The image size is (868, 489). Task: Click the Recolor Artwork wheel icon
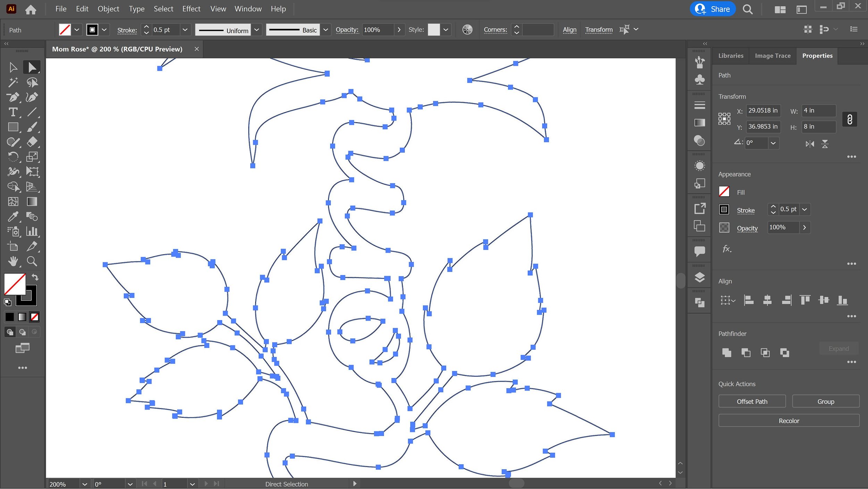[467, 30]
